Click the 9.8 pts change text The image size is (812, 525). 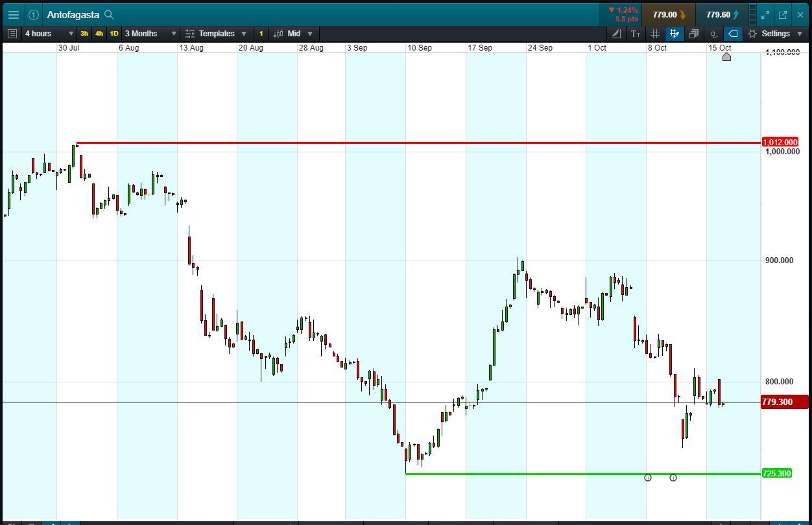click(627, 19)
